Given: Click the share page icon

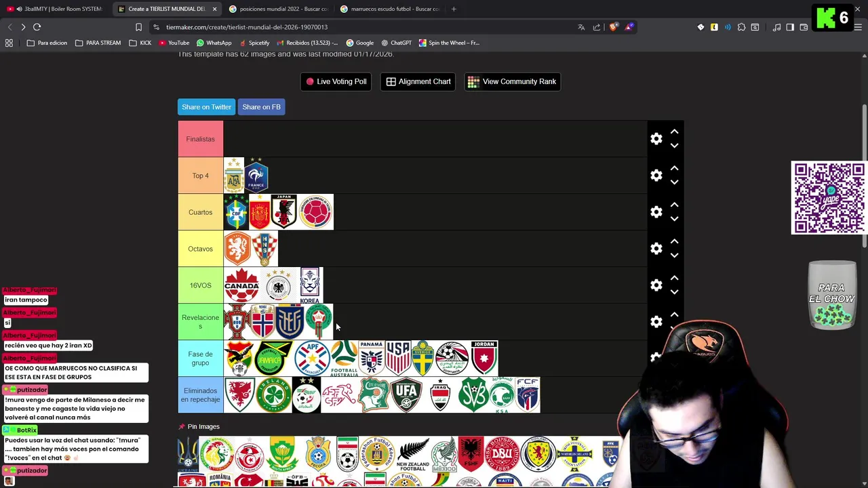Looking at the screenshot, I should pos(597,27).
